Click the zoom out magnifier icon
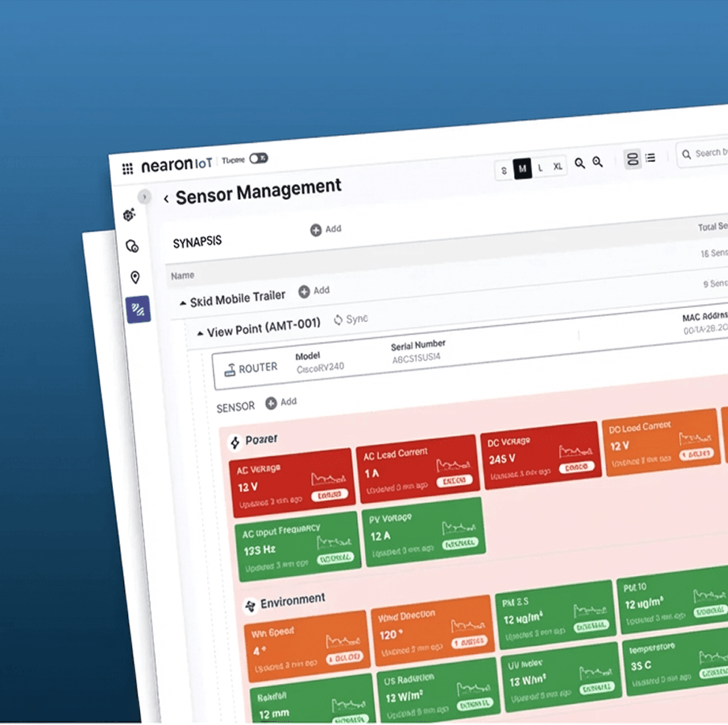728x725 pixels. (580, 163)
